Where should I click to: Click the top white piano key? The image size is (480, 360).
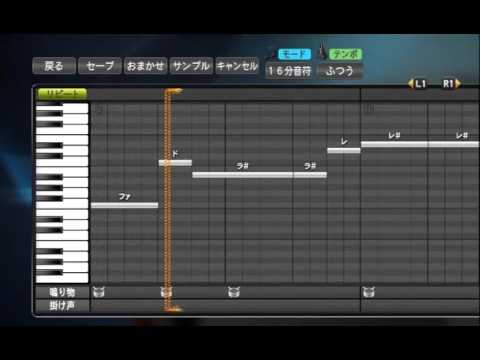click(x=75, y=108)
